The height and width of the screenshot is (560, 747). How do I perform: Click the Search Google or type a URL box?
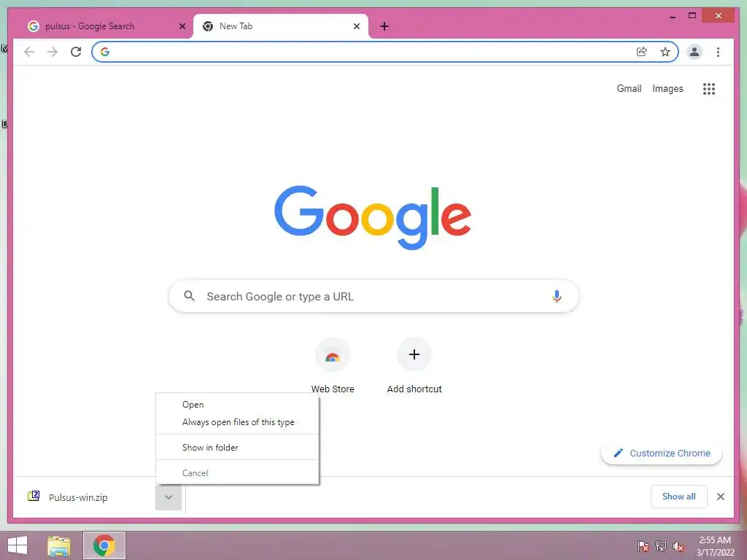(x=373, y=296)
